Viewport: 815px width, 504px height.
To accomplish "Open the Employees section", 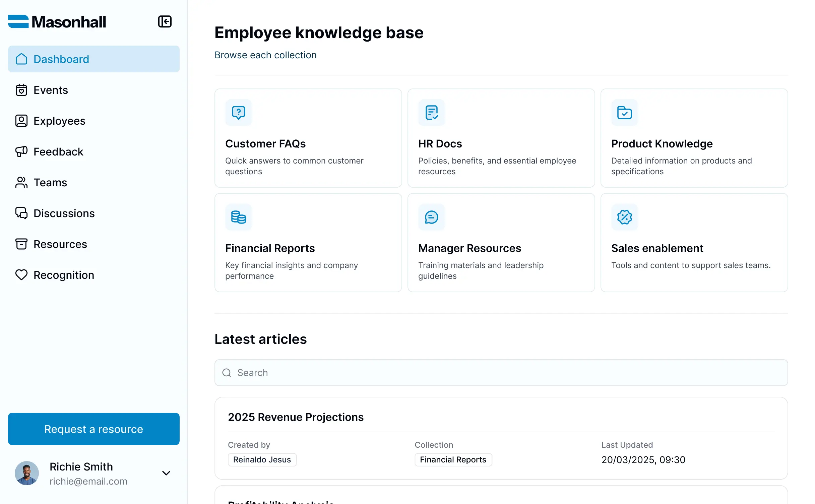I will coord(59,121).
